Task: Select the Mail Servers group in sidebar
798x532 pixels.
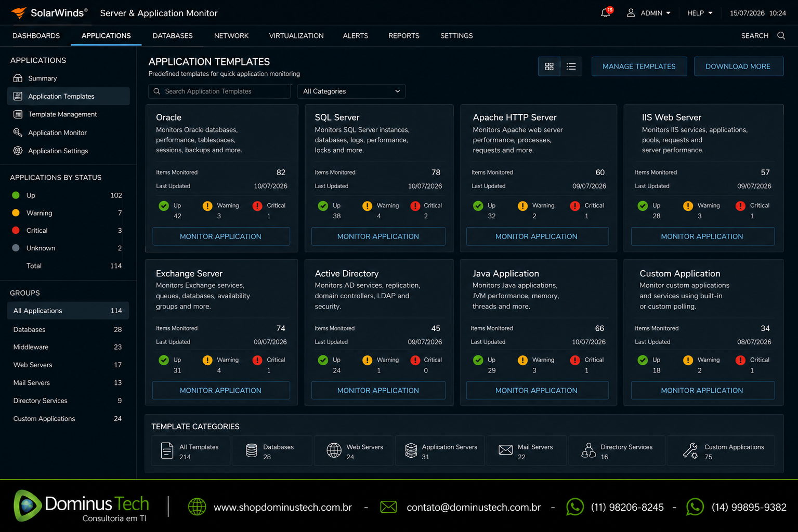Action: point(68,382)
